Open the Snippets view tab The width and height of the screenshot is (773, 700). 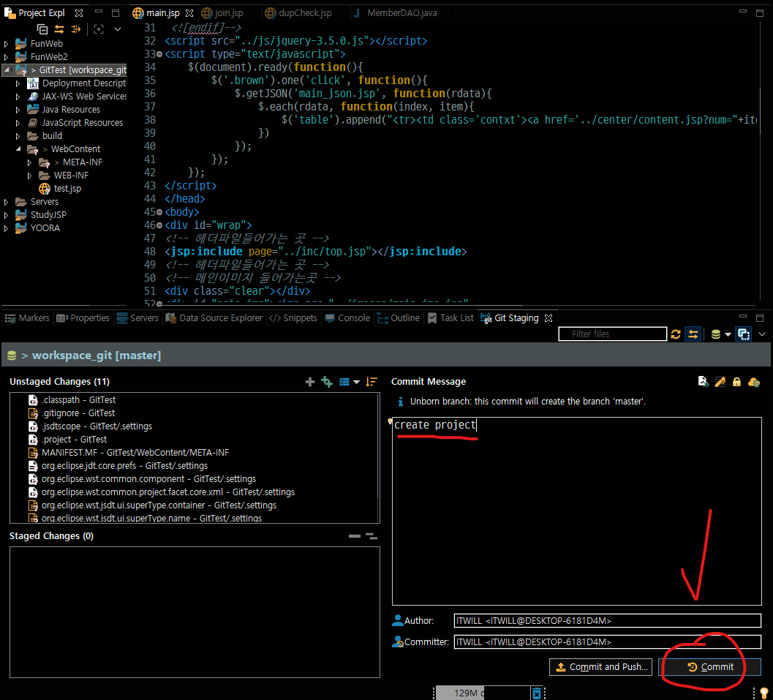pyautogui.click(x=293, y=318)
